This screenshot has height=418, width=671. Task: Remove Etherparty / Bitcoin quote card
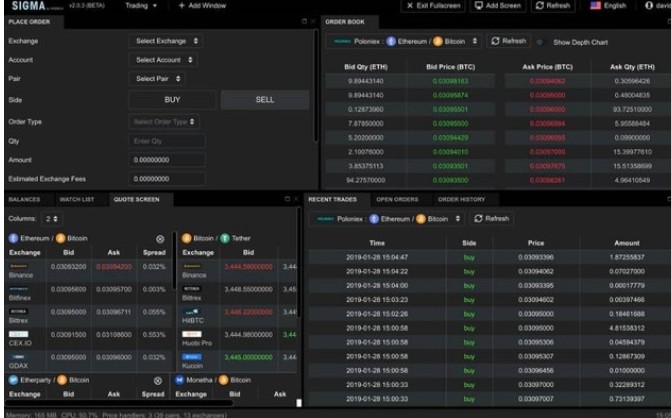158,381
